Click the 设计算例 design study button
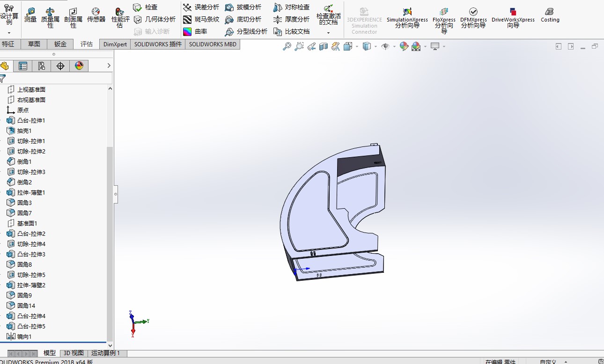Screen dimensions: 604x364 9,15
